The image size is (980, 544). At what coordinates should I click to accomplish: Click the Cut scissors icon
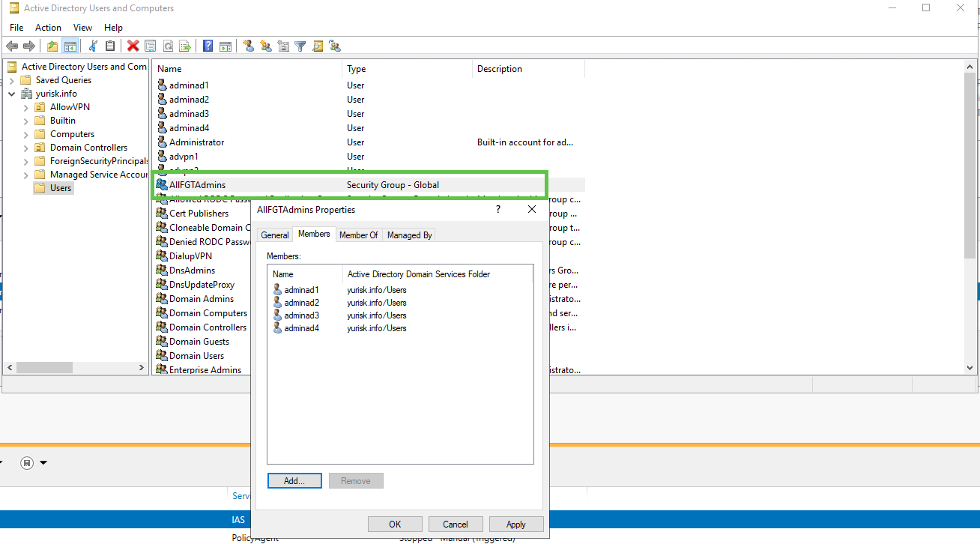point(93,46)
